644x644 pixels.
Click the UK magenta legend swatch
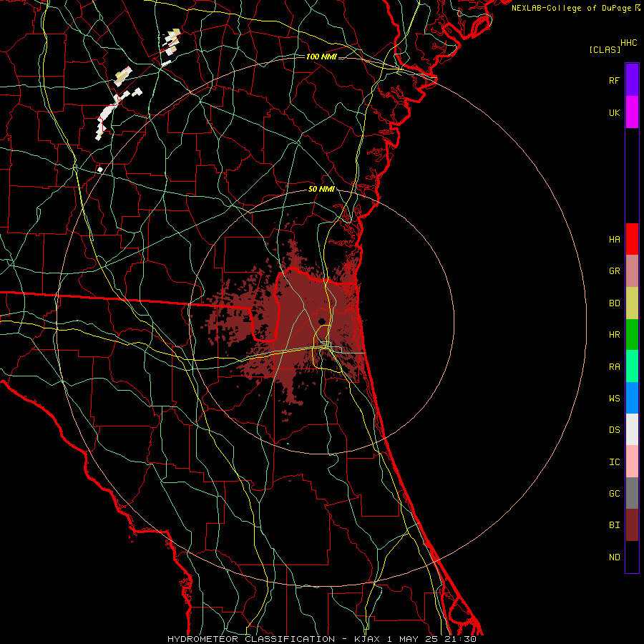pos(632,112)
